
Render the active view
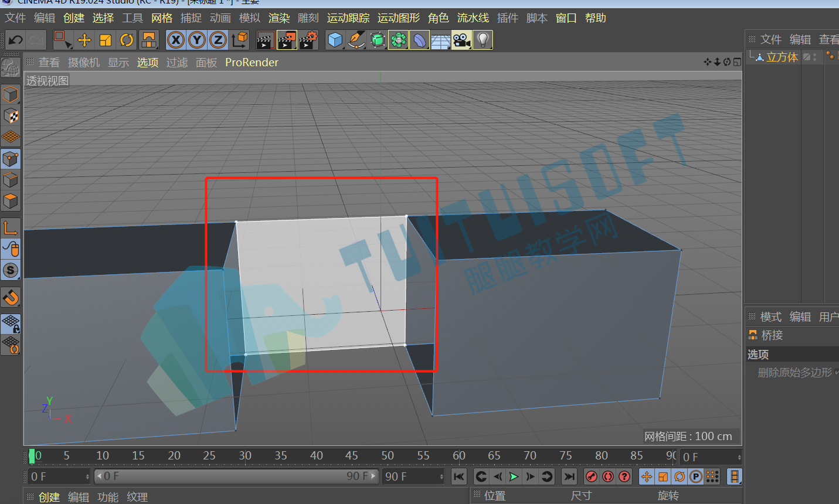(x=266, y=40)
